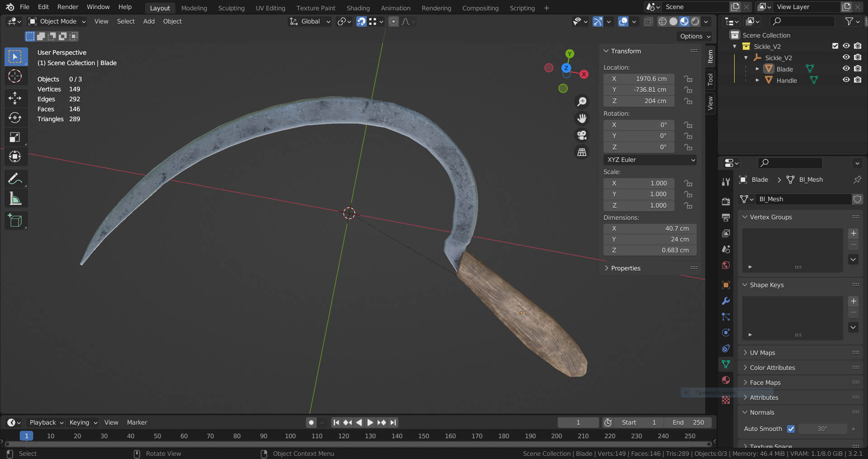
Task: Click the viewport Options button
Action: coord(695,36)
